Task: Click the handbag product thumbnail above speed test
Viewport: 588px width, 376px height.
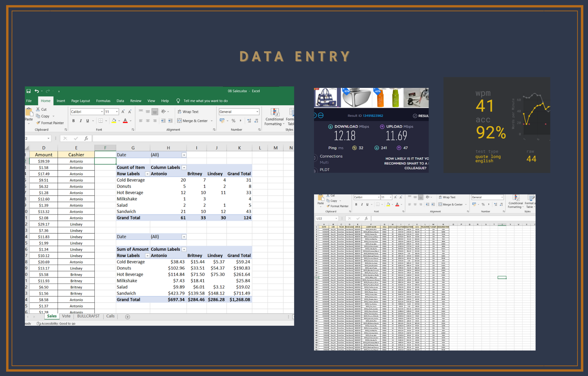Action: 326,98
